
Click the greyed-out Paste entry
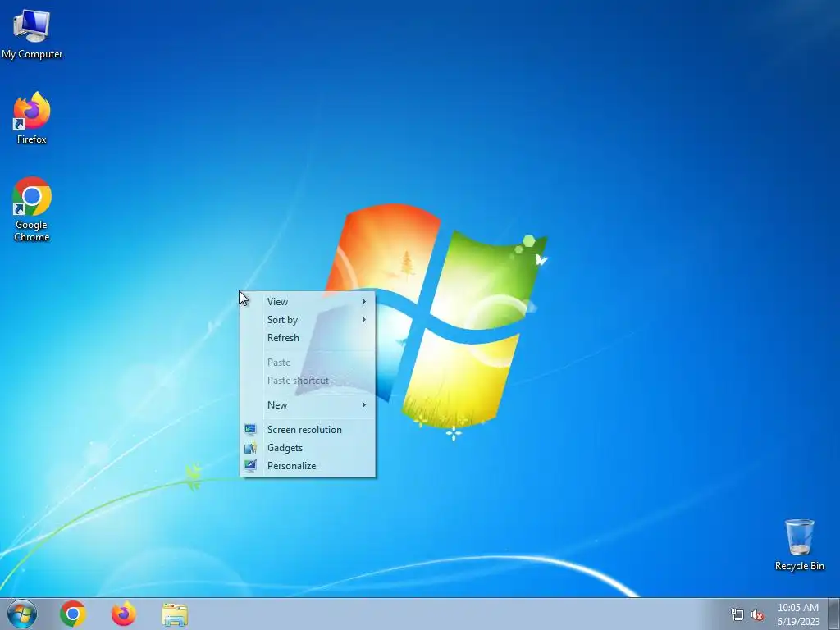pos(308,363)
